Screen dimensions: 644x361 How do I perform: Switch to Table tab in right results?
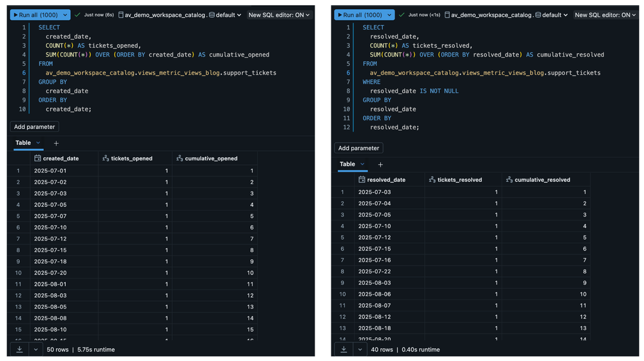347,164
